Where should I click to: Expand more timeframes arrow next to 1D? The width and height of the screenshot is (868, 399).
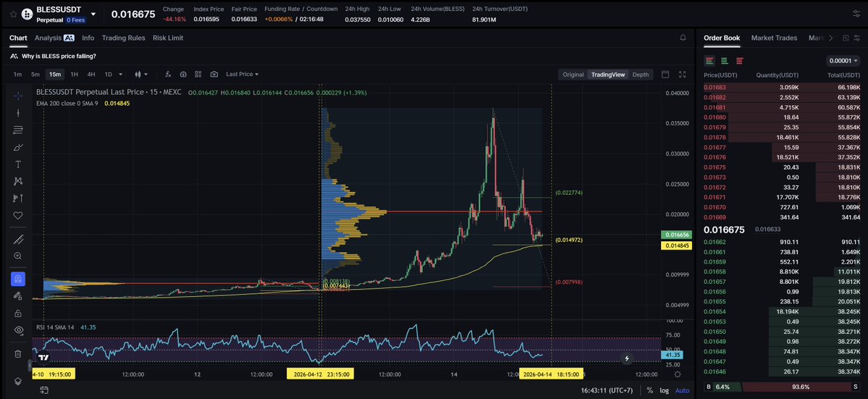click(x=121, y=74)
